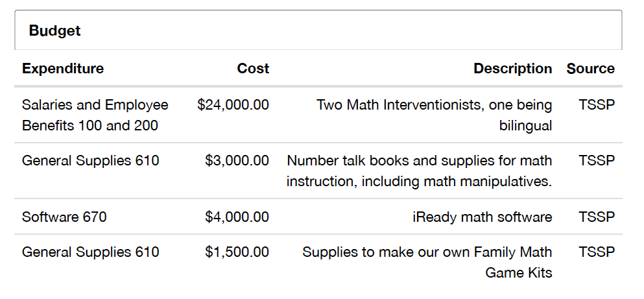Select Family Math Game Kits description
644x299 pixels.
(x=427, y=262)
